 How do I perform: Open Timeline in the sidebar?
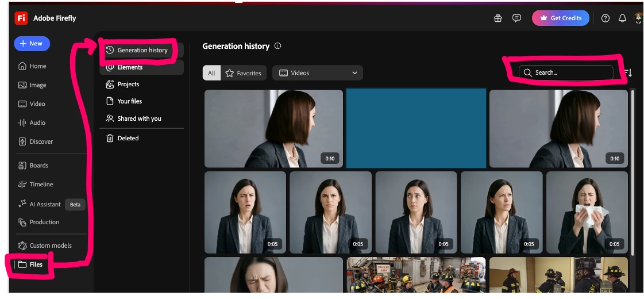tap(35, 184)
